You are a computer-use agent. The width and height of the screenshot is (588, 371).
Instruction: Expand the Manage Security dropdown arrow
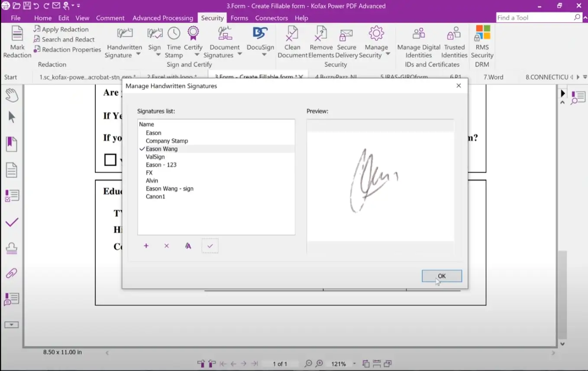pos(388,55)
